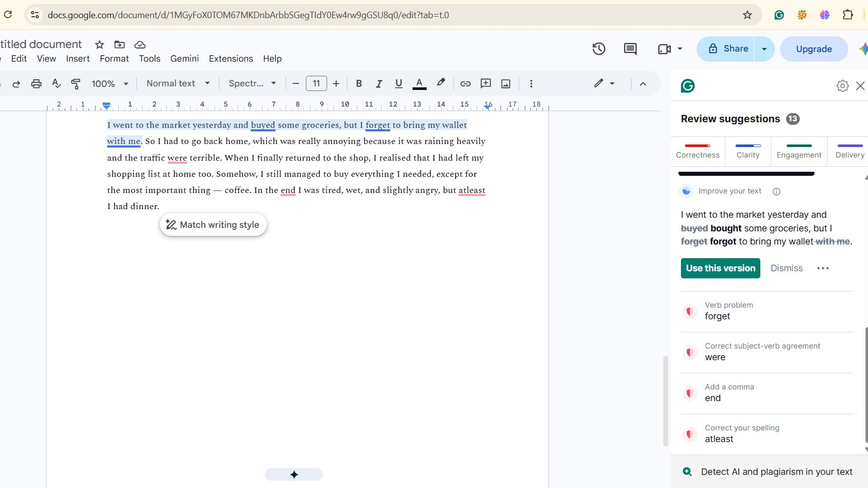The width and height of the screenshot is (868, 488).
Task: Open Detect AI and plagiarism option
Action: click(x=769, y=472)
